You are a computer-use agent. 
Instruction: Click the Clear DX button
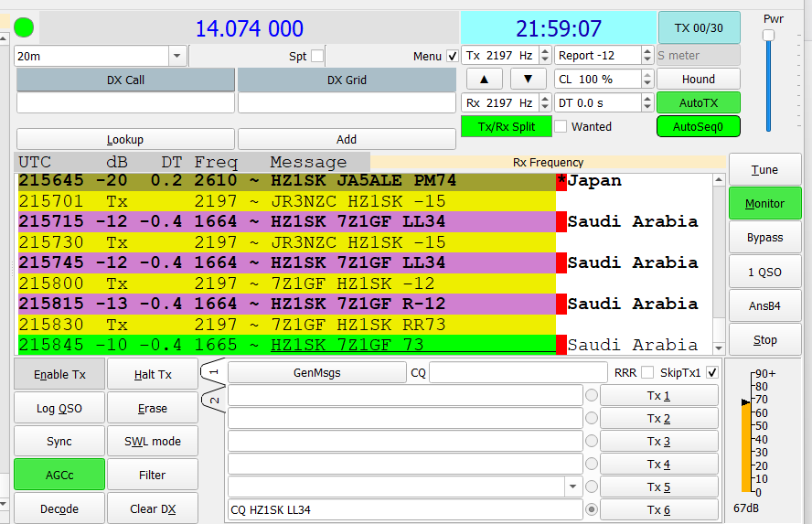153,508
